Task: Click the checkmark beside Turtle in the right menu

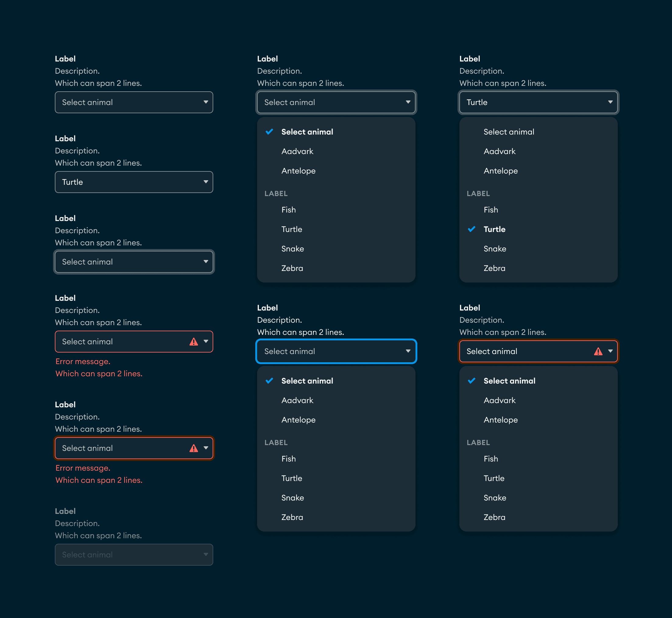Action: click(472, 229)
